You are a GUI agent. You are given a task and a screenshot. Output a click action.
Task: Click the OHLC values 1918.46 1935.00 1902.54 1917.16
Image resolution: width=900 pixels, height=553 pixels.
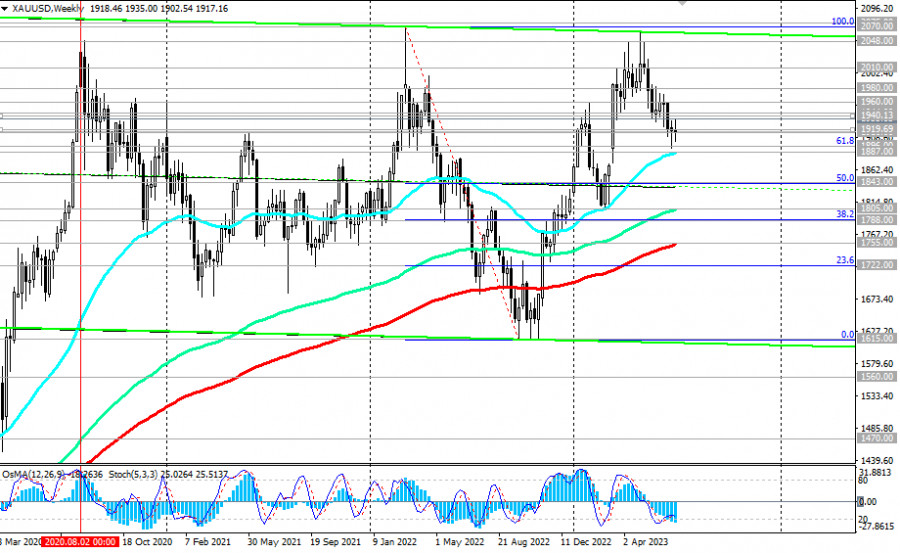tap(159, 9)
